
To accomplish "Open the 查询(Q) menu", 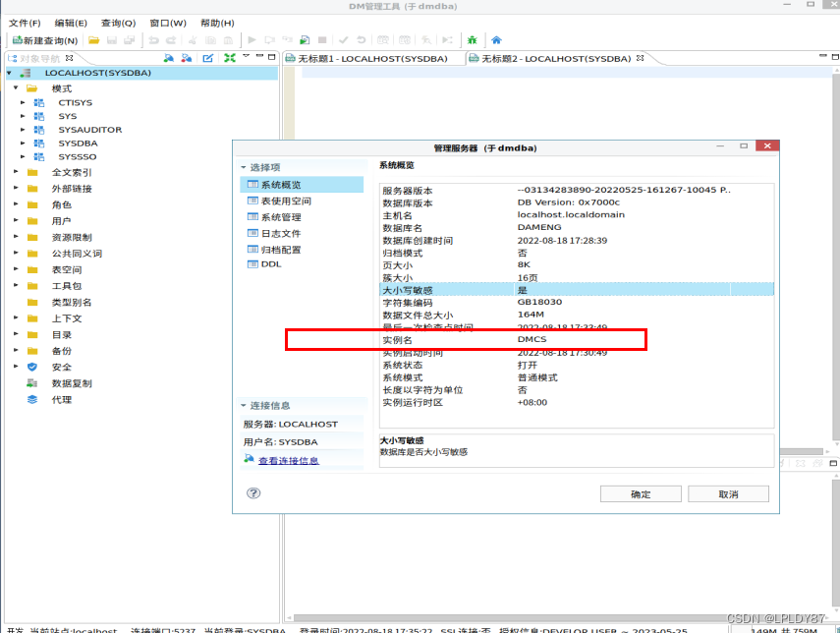I will (x=119, y=23).
